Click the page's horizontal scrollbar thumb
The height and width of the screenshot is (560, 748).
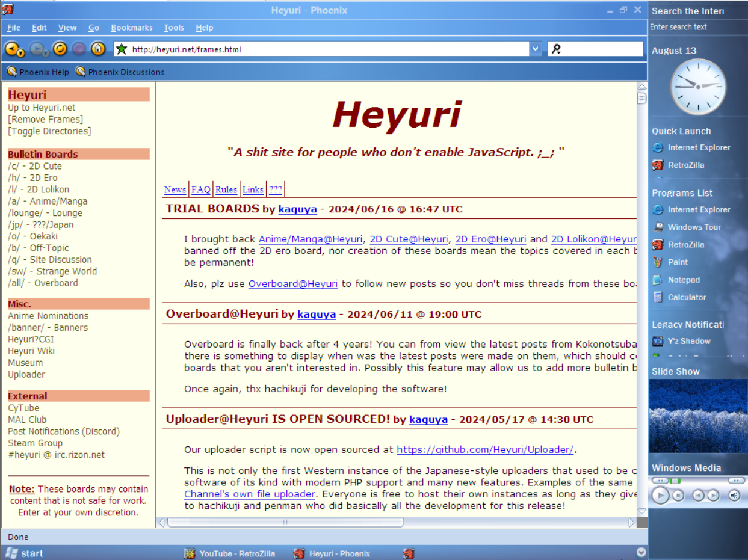tap(285, 523)
